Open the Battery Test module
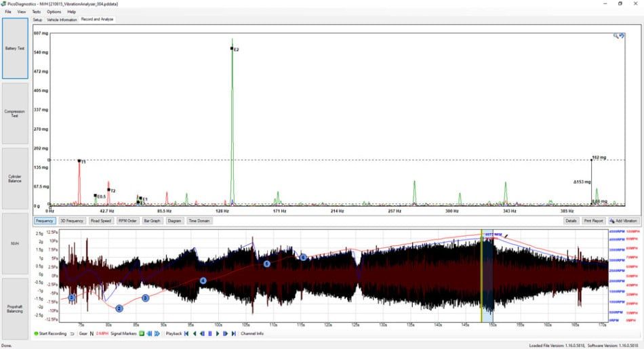The height and width of the screenshot is (349, 644). pos(15,48)
